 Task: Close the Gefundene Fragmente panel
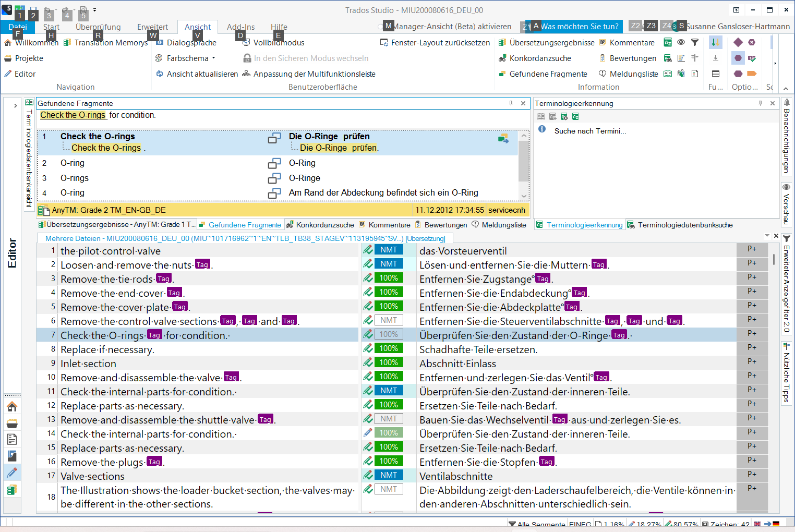click(523, 103)
